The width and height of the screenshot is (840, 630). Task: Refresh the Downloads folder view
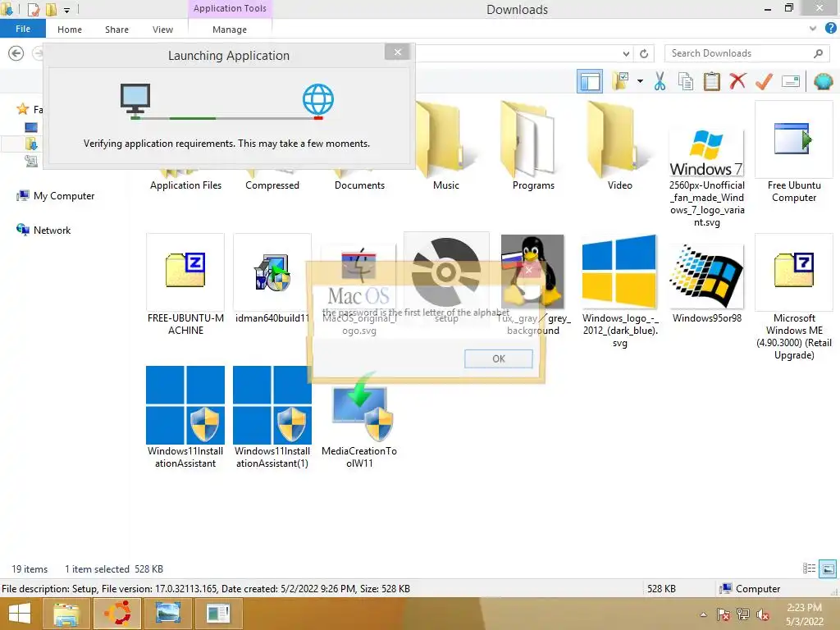click(644, 53)
